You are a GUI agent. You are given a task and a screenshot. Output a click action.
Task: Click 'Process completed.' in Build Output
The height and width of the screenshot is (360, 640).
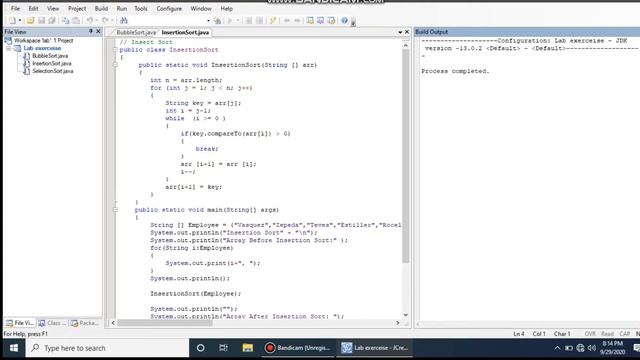[x=455, y=71]
